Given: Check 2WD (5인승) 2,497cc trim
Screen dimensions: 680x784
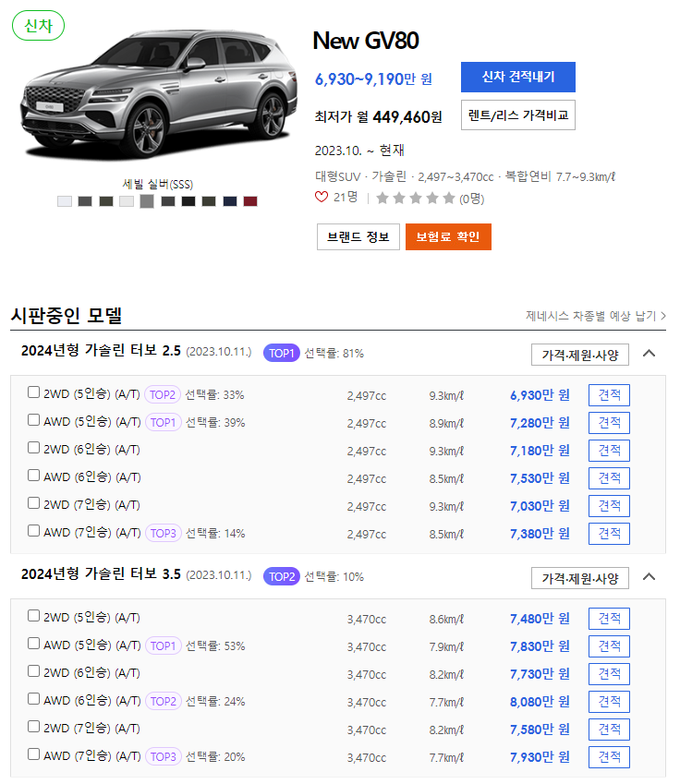Looking at the screenshot, I should 33,392.
